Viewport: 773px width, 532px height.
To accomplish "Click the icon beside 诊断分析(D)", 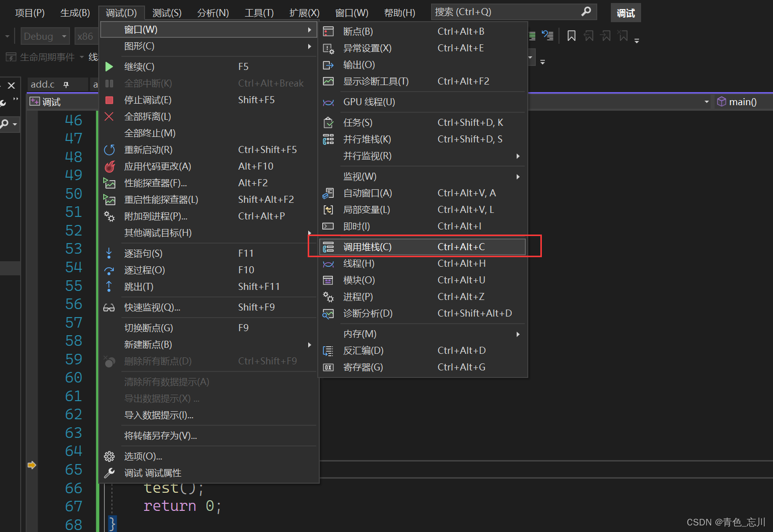I will (x=328, y=314).
